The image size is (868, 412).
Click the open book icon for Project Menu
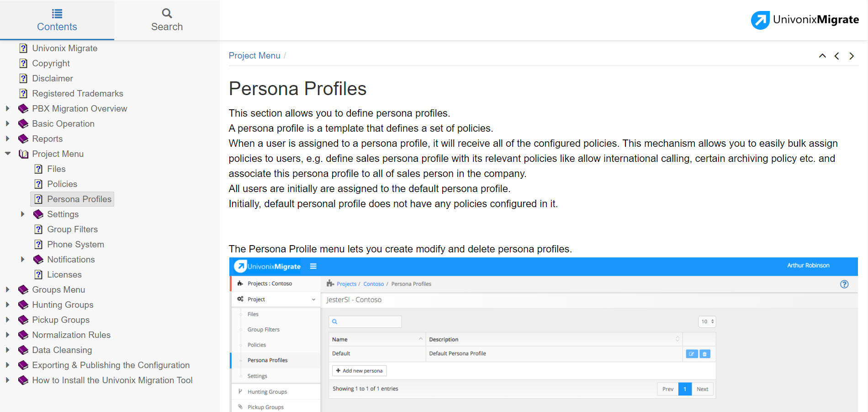(x=23, y=154)
